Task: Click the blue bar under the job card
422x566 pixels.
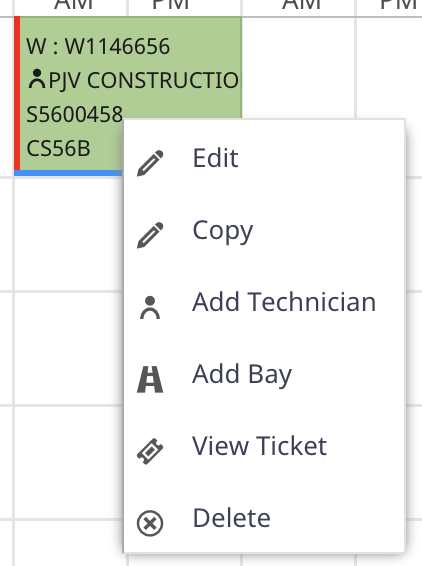Action: (x=68, y=173)
